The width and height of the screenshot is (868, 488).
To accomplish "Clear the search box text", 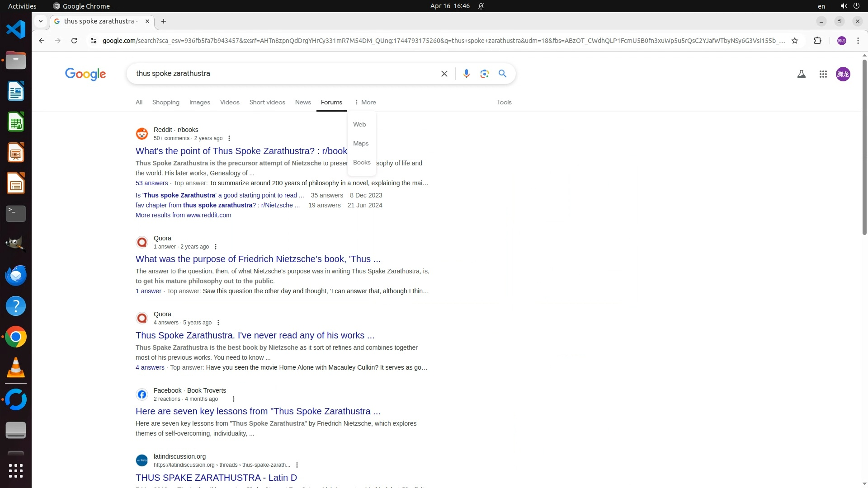I will click(x=444, y=74).
